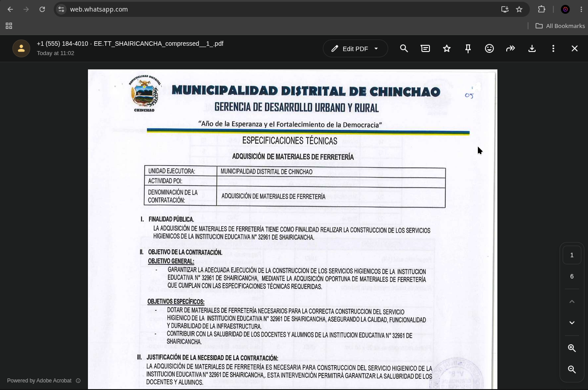Click total page count 6

tap(572, 276)
